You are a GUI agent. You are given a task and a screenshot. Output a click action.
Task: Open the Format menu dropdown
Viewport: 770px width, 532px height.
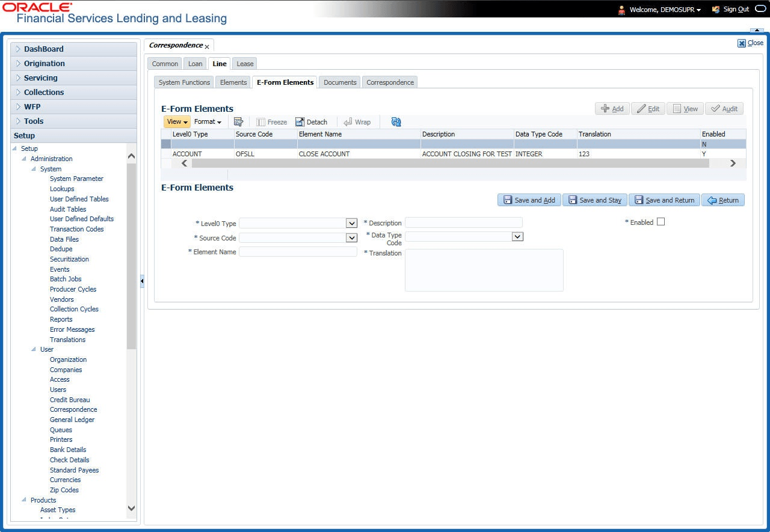[208, 121]
